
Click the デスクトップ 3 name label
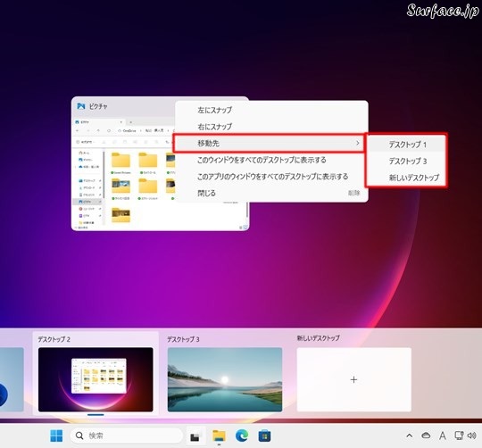click(x=183, y=339)
